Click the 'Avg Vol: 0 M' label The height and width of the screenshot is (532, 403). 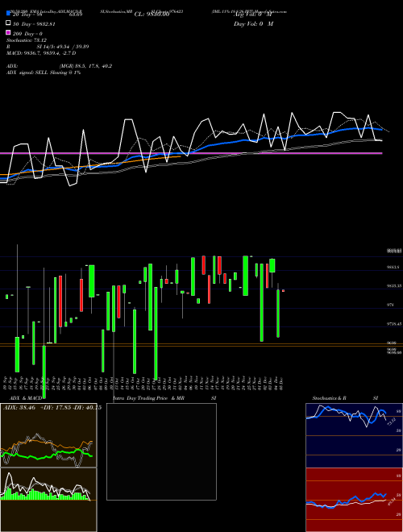pyautogui.click(x=253, y=15)
